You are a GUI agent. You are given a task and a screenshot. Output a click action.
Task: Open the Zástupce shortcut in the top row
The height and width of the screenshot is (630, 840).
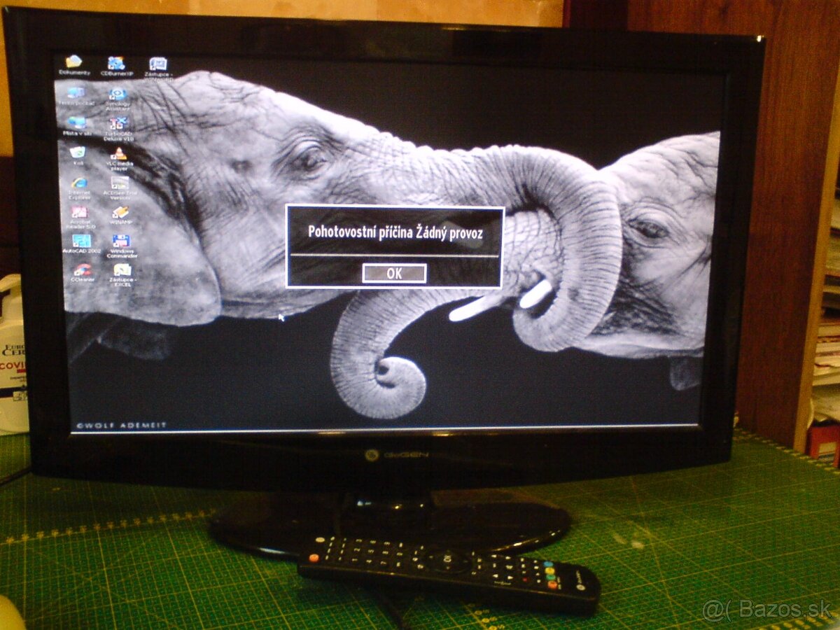(x=158, y=68)
